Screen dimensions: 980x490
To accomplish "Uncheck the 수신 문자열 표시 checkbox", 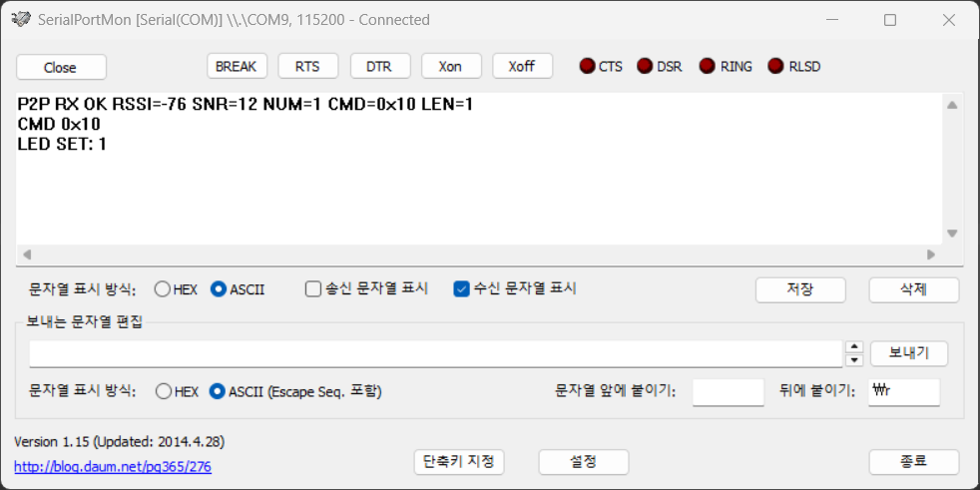I will point(461,288).
